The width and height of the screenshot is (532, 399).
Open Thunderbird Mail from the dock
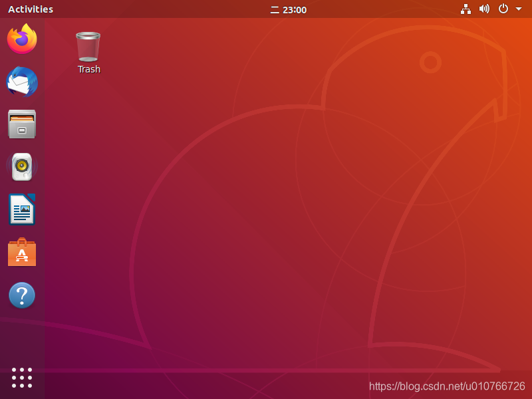[22, 82]
